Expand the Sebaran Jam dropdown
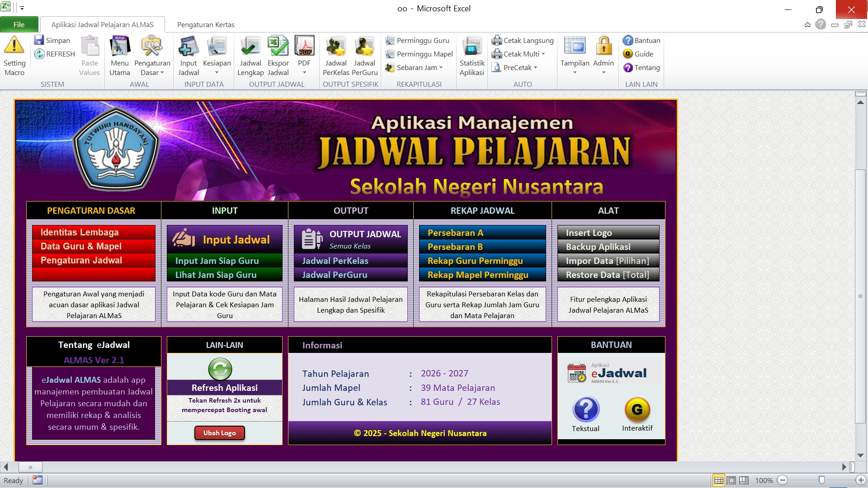 (441, 68)
